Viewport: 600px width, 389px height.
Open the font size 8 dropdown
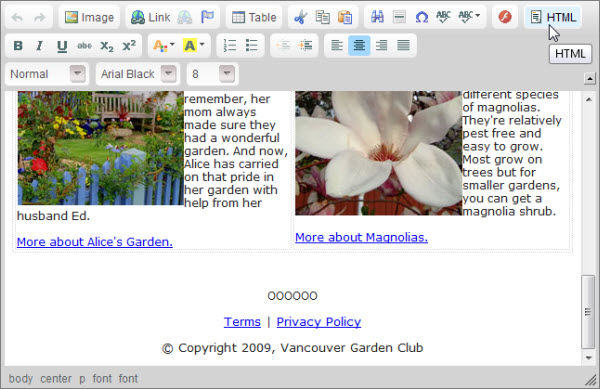tap(212, 74)
